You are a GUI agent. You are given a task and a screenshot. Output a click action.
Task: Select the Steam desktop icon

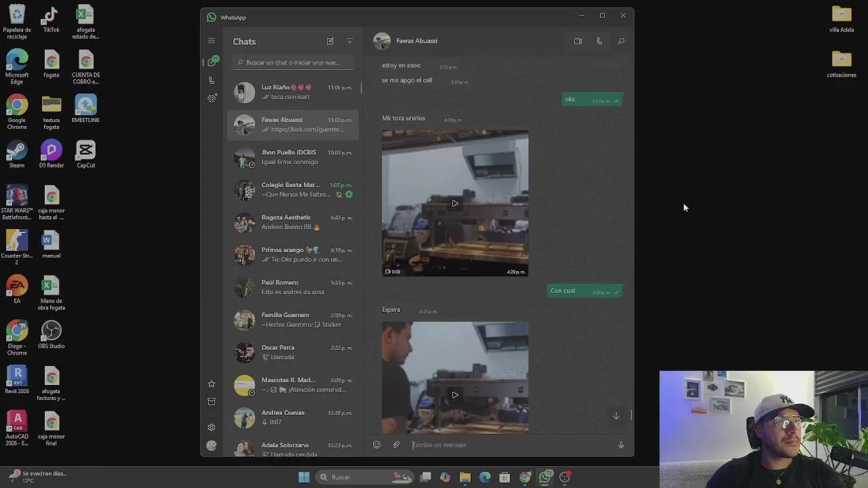[17, 155]
